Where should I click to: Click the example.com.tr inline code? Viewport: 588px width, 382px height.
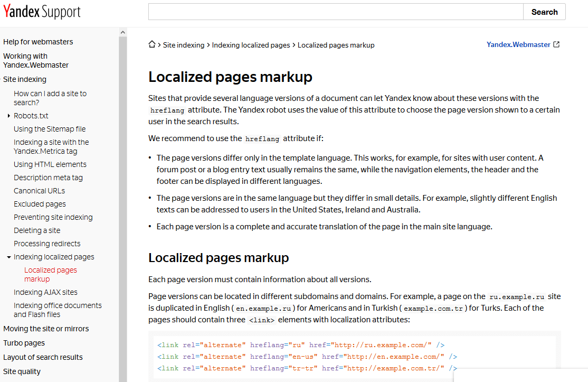433,309
